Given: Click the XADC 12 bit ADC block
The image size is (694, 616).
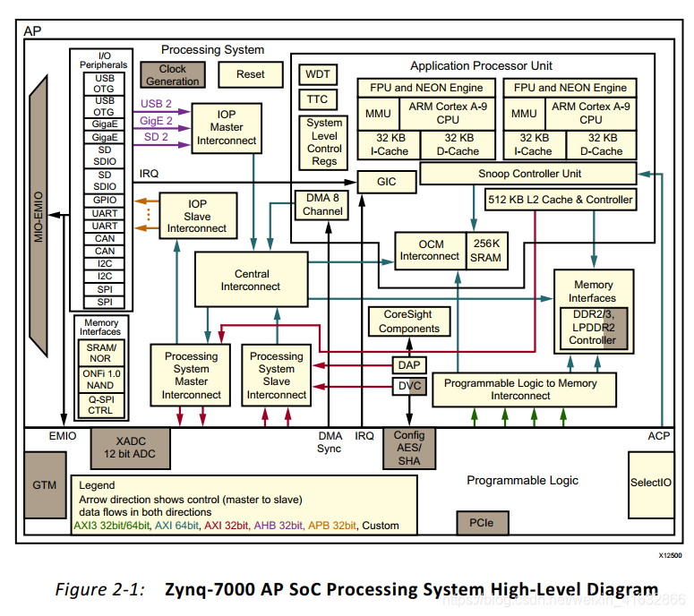Looking at the screenshot, I should coord(130,448).
